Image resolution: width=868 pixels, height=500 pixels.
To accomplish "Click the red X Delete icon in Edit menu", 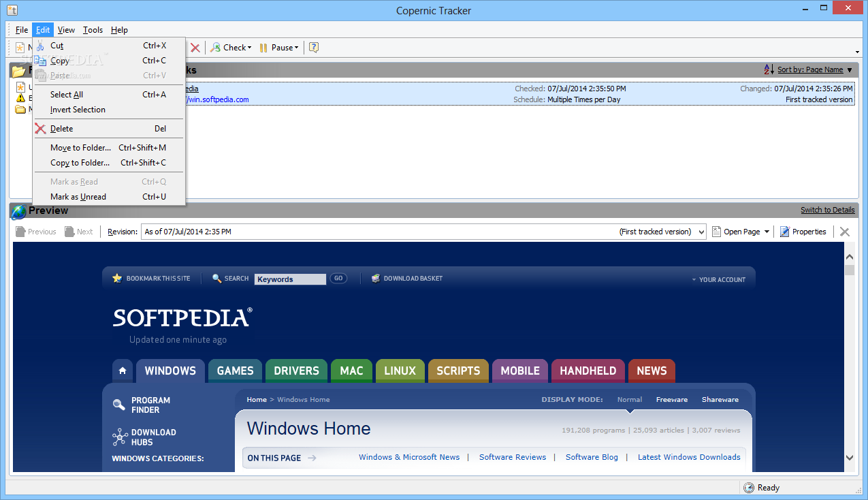I will pos(41,129).
